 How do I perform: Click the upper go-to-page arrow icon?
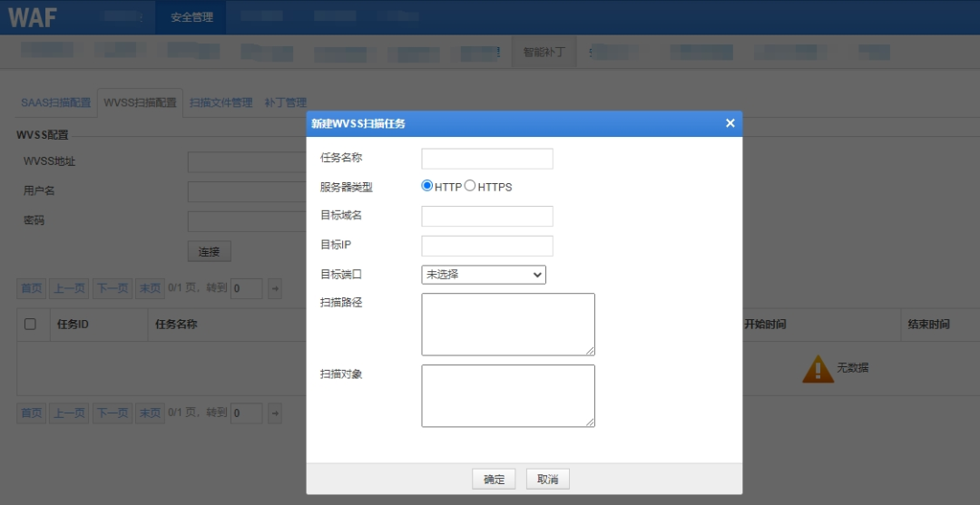point(274,288)
